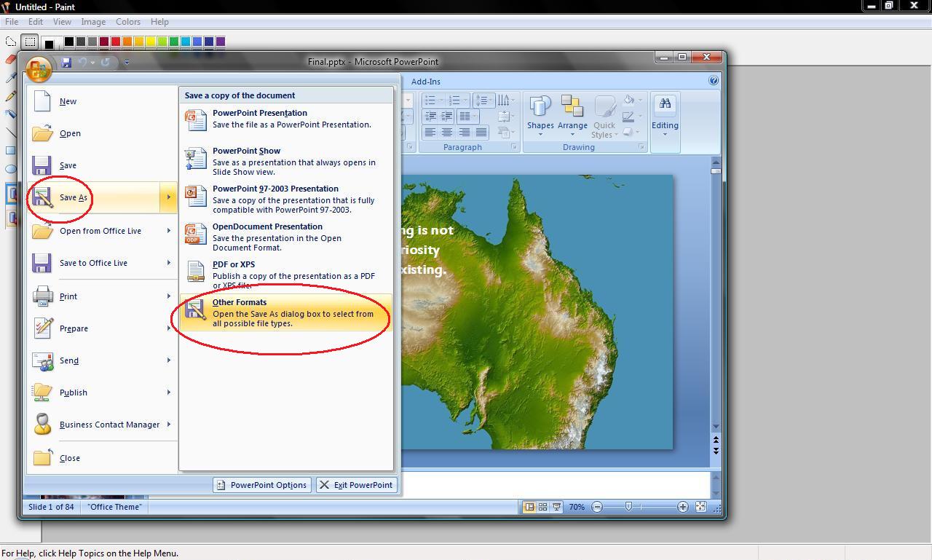Open the Customize Quick Access Toolbar dropdown
The width and height of the screenshot is (932, 560).
[x=127, y=63]
